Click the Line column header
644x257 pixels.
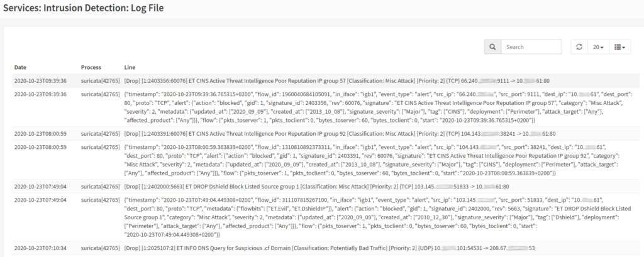[x=130, y=67]
